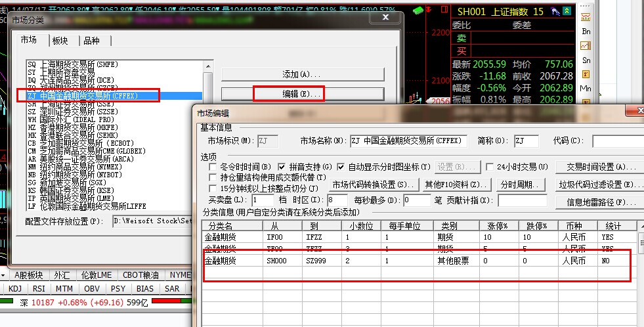Switch to the 板块 tab
Image resolution: width=644 pixels, height=327 pixels.
tap(60, 41)
